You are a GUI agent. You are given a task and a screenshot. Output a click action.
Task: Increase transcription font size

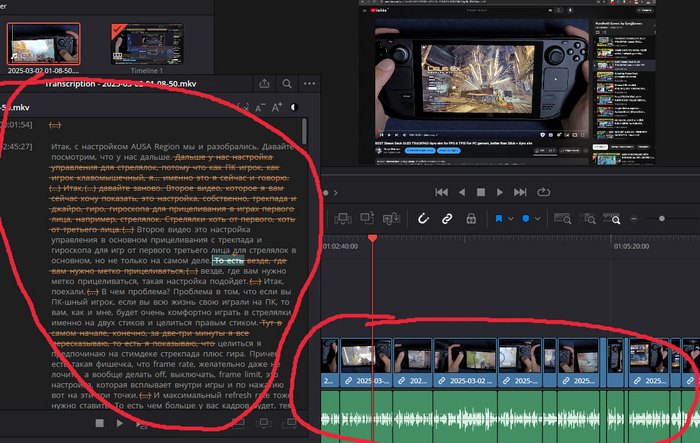276,107
